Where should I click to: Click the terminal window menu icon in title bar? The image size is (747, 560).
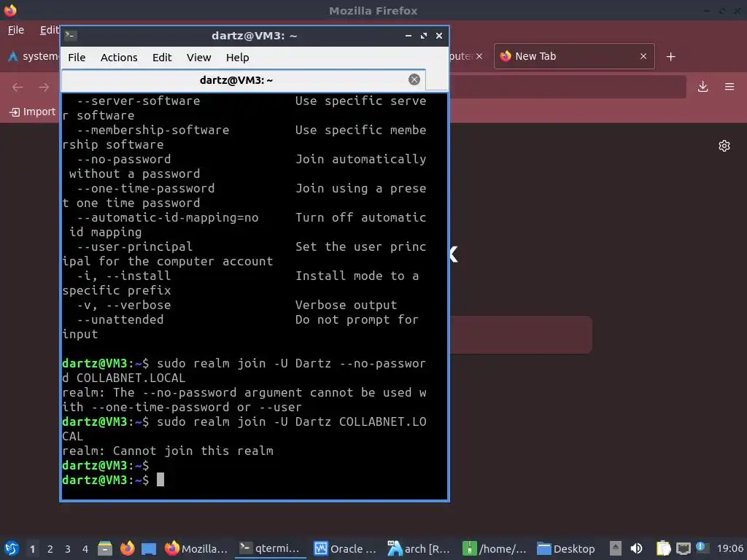pos(71,36)
